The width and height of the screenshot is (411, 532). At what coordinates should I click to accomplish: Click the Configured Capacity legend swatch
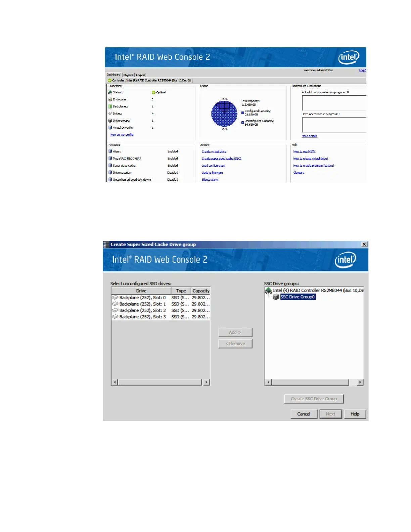pos(243,113)
